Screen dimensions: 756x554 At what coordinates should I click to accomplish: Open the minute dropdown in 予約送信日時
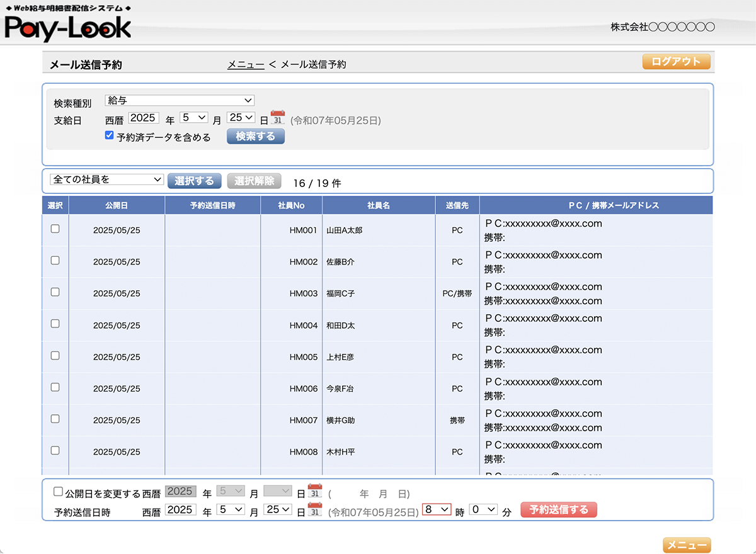(483, 509)
